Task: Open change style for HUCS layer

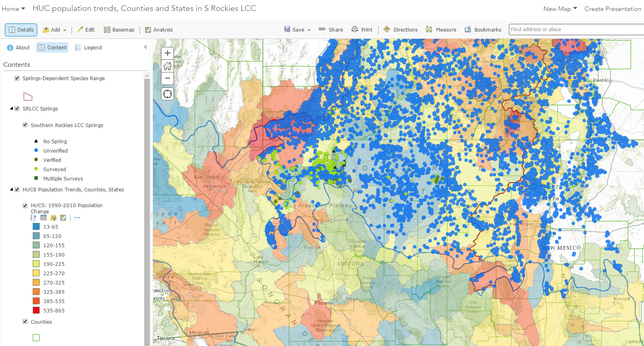Action: (x=63, y=218)
